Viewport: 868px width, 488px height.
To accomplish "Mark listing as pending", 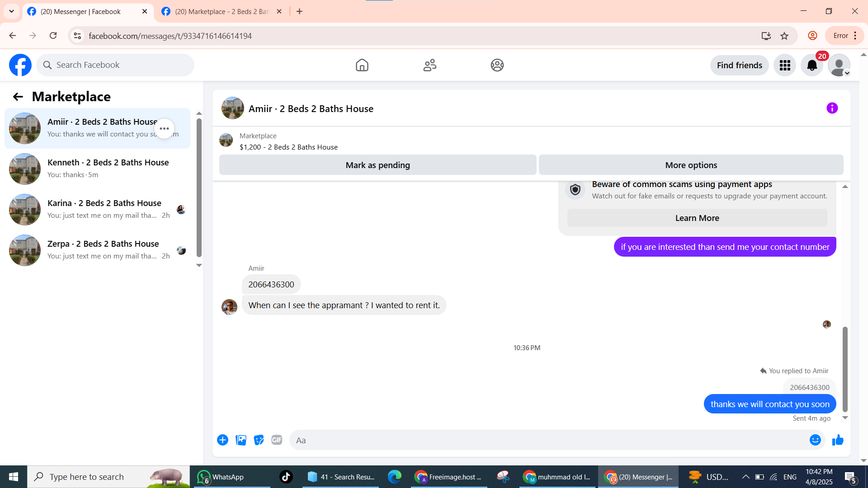I will coord(377,165).
